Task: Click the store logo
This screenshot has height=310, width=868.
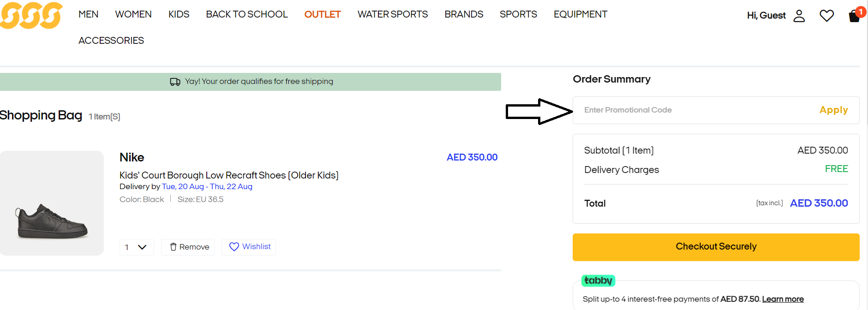Action: pyautogui.click(x=31, y=15)
